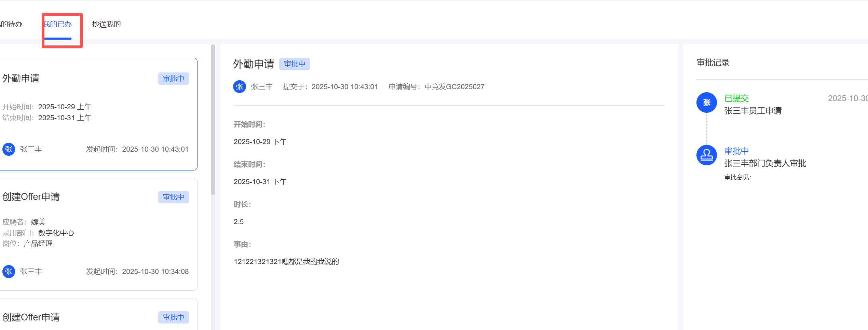The image size is (868, 330).
Task: Click the list card's 结束时间 2025-10-31 上午
Action: (x=47, y=118)
